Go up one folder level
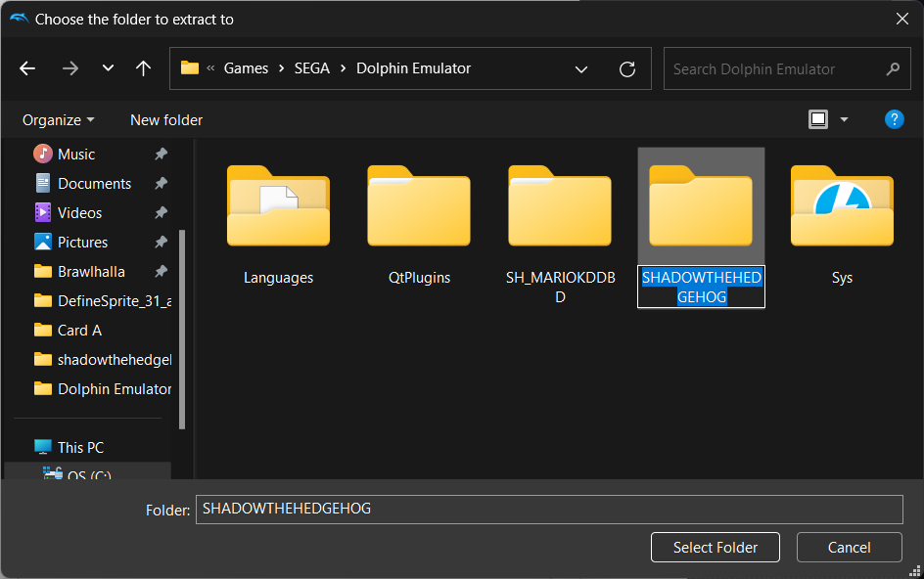 (143, 68)
